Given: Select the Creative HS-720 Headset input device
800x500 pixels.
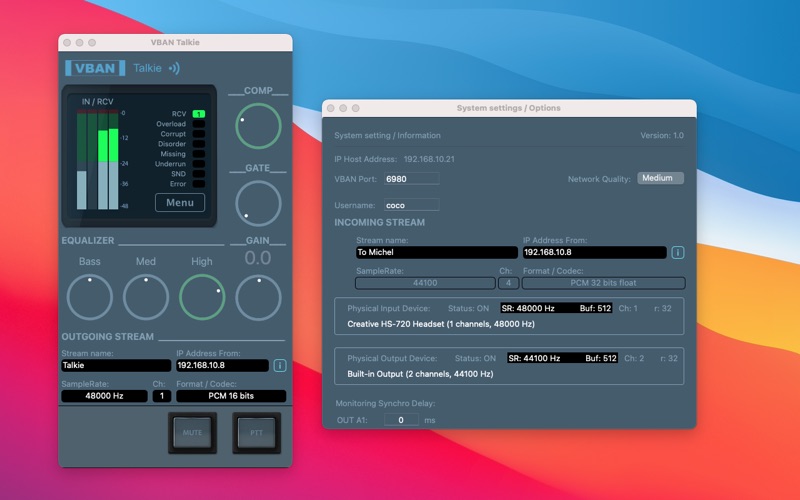Looking at the screenshot, I should (441, 324).
